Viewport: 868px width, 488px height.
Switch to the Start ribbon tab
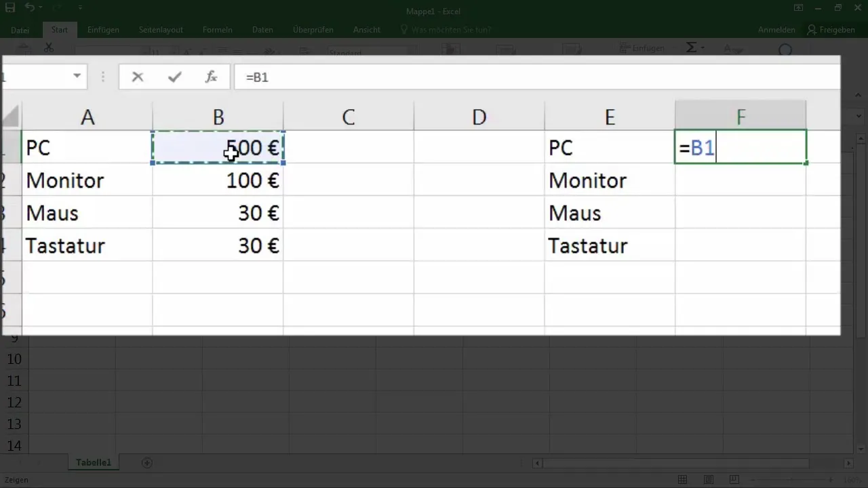tap(60, 30)
